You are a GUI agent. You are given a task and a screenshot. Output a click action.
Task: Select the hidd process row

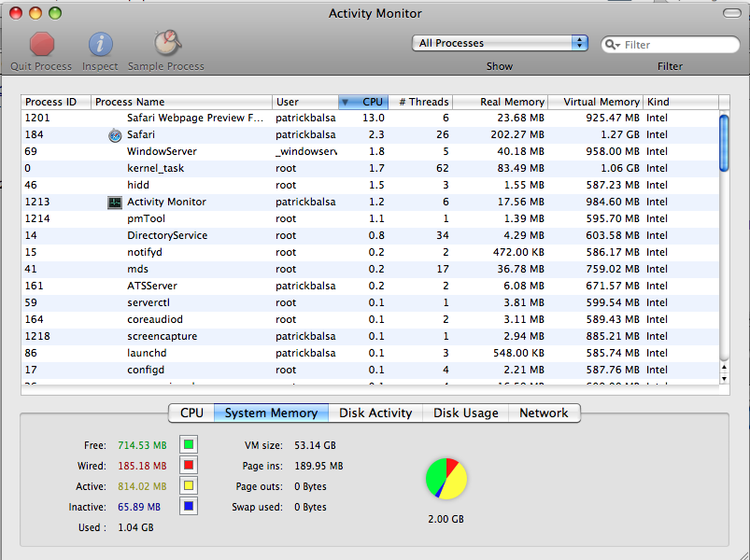[x=370, y=185]
